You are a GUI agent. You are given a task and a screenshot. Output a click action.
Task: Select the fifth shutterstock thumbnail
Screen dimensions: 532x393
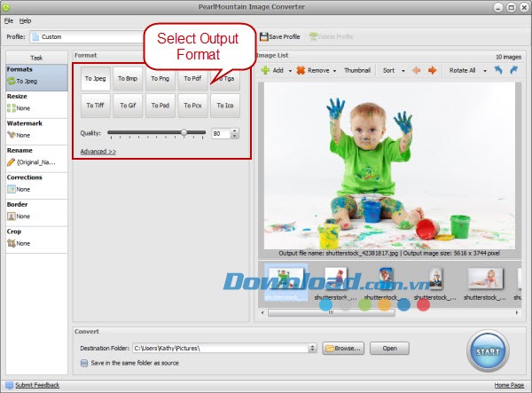[485, 282]
